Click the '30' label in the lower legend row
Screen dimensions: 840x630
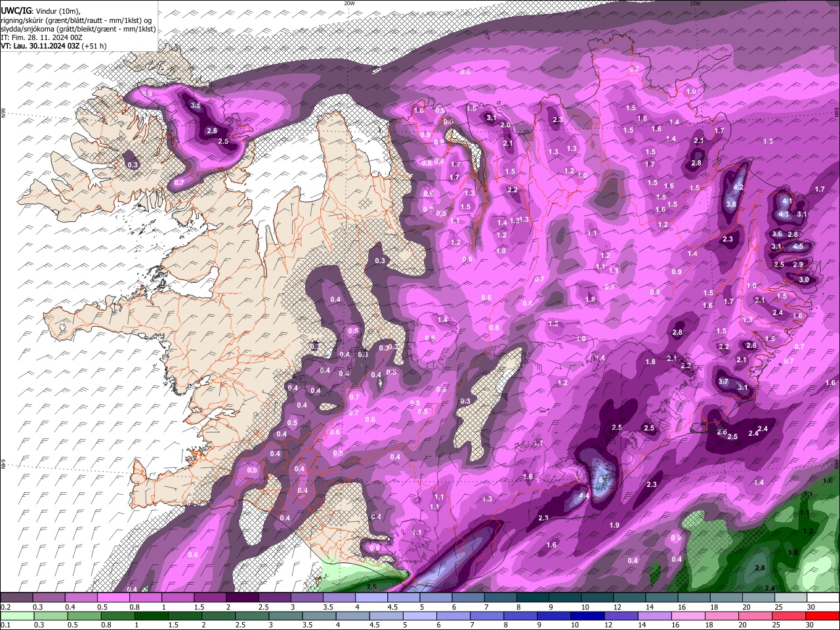point(811,625)
